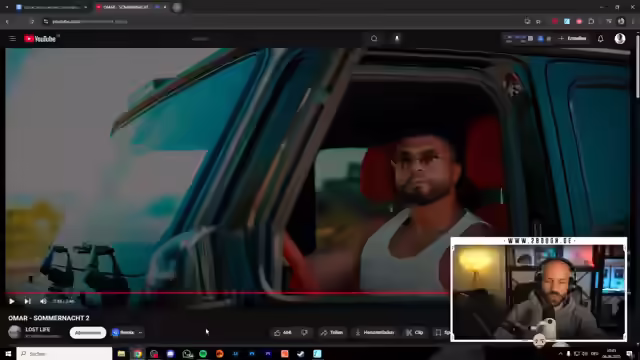Open the Erstellen create button

click(573, 38)
